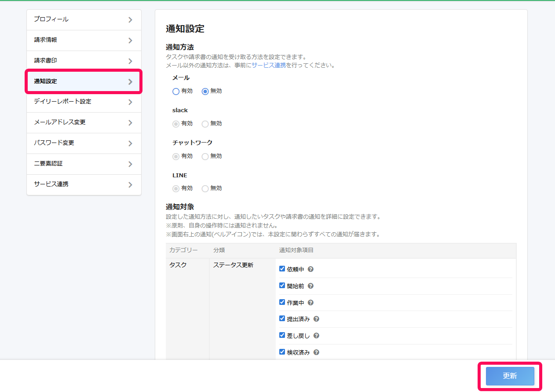Screen dimensions: 555x392
Task: Click the 通知対象 section heading
Action: [x=180, y=207]
